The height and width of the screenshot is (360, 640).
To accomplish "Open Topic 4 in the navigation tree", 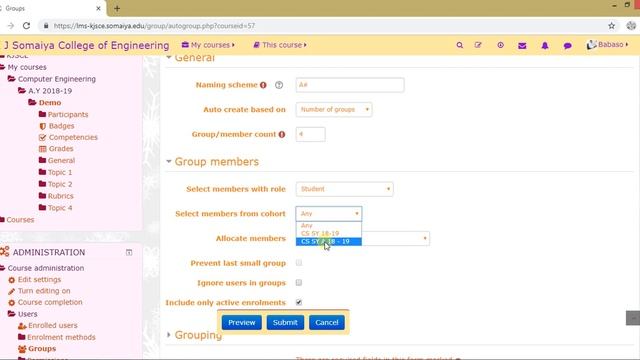I will pos(60,208).
